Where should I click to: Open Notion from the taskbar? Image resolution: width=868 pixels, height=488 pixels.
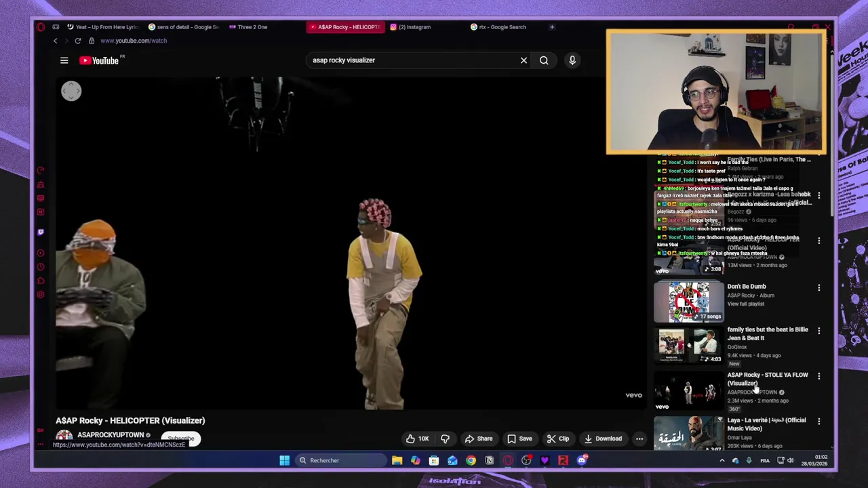click(x=489, y=460)
